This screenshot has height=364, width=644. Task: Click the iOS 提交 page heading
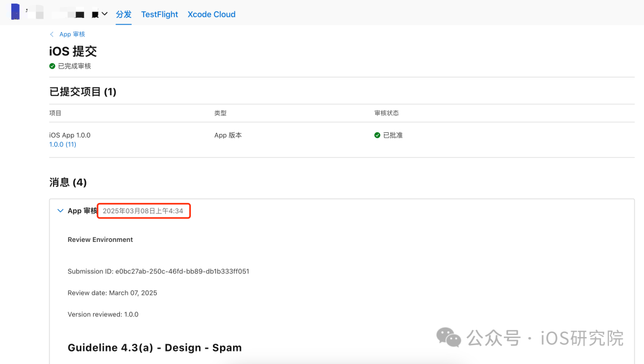click(73, 51)
